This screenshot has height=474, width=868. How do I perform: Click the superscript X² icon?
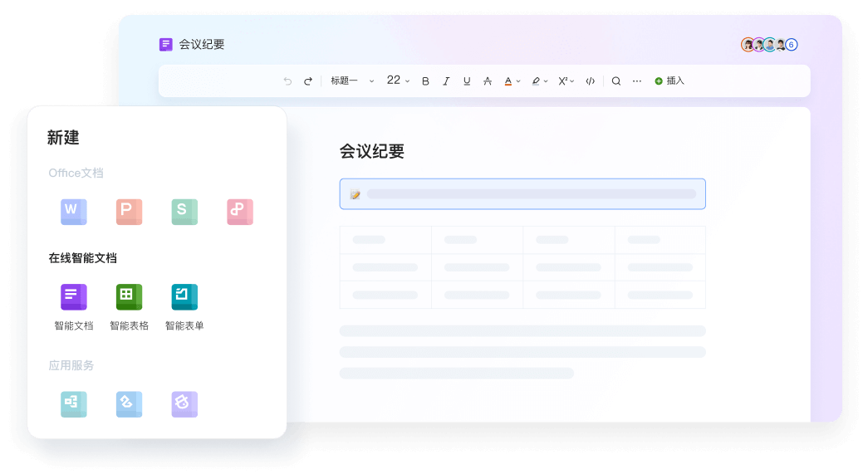(562, 81)
